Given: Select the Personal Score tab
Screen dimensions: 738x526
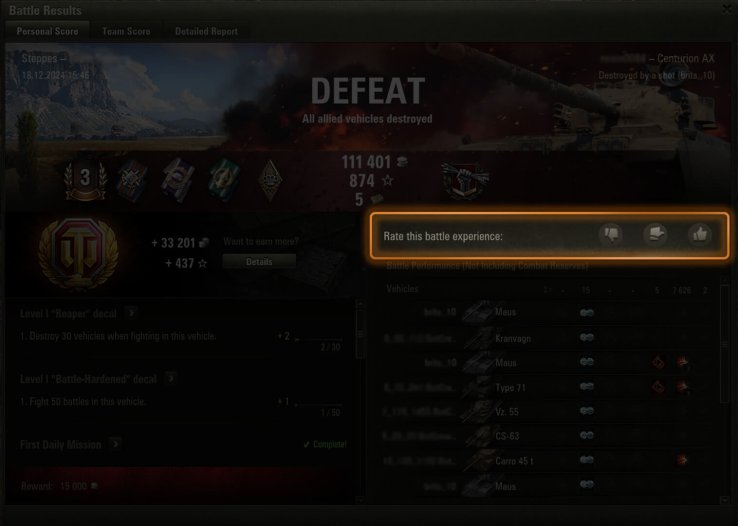Looking at the screenshot, I should click(x=47, y=31).
